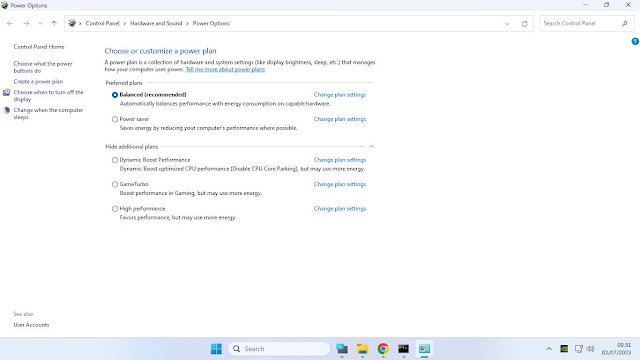Viewport: 640px width, 360px height.
Task: Click the NVIDIA tray icon
Action: 564,349
